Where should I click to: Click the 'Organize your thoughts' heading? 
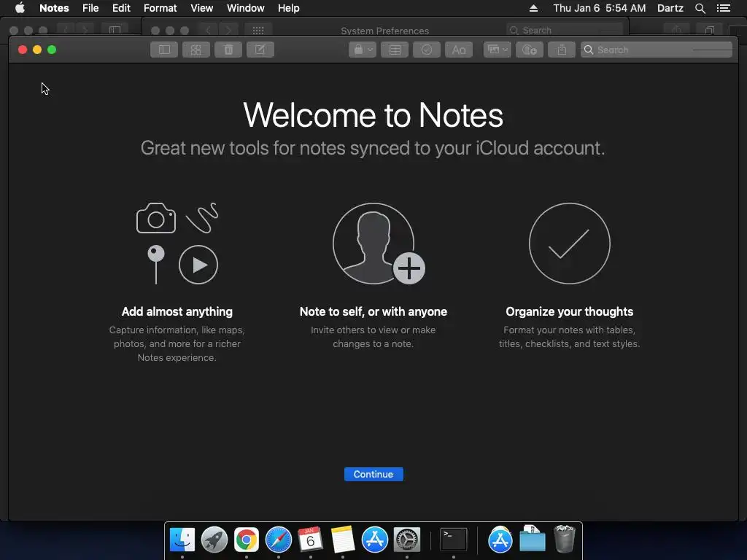click(569, 311)
